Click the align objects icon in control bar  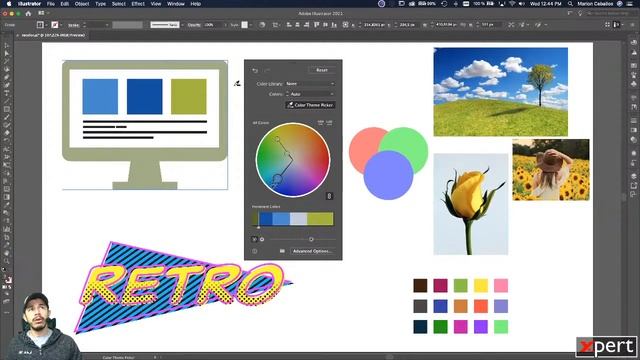click(276, 25)
